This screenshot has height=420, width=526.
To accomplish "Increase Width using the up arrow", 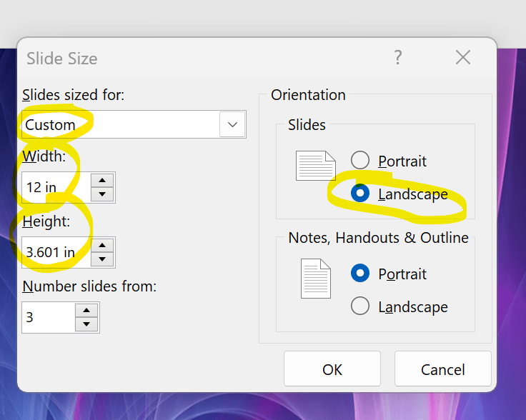I will [103, 181].
